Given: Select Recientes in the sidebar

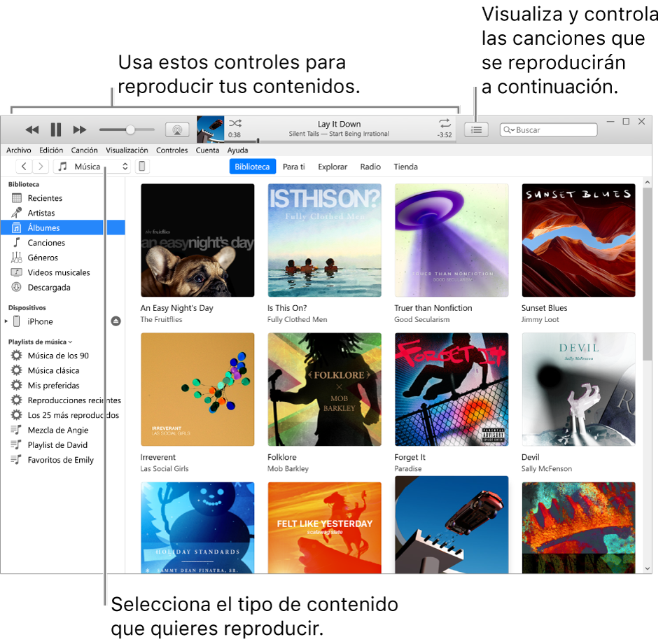Looking at the screenshot, I should click(62, 198).
